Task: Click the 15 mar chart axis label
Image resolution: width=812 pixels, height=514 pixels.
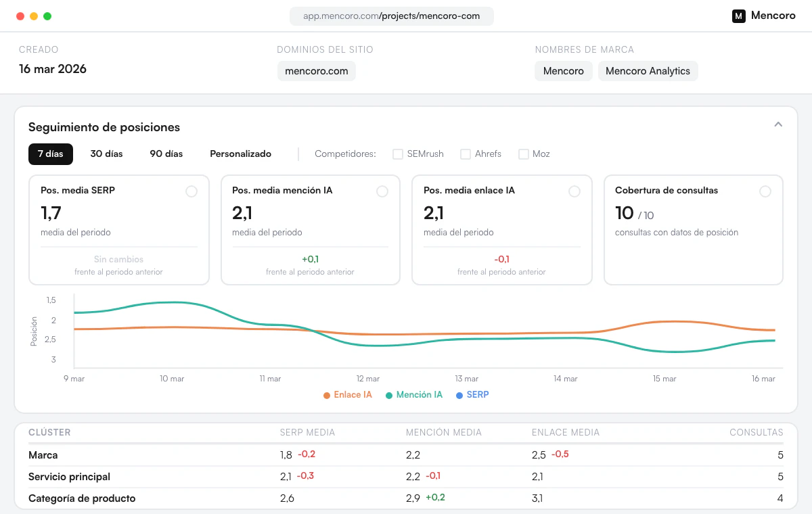Action: coord(664,379)
